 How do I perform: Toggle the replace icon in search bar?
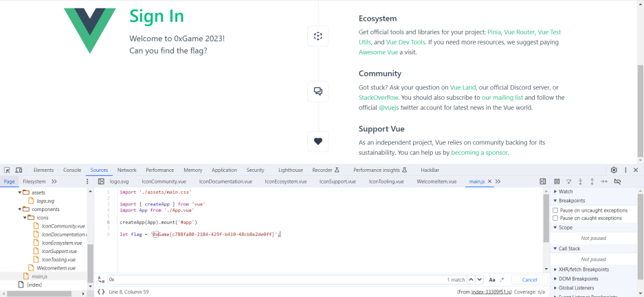(102, 280)
